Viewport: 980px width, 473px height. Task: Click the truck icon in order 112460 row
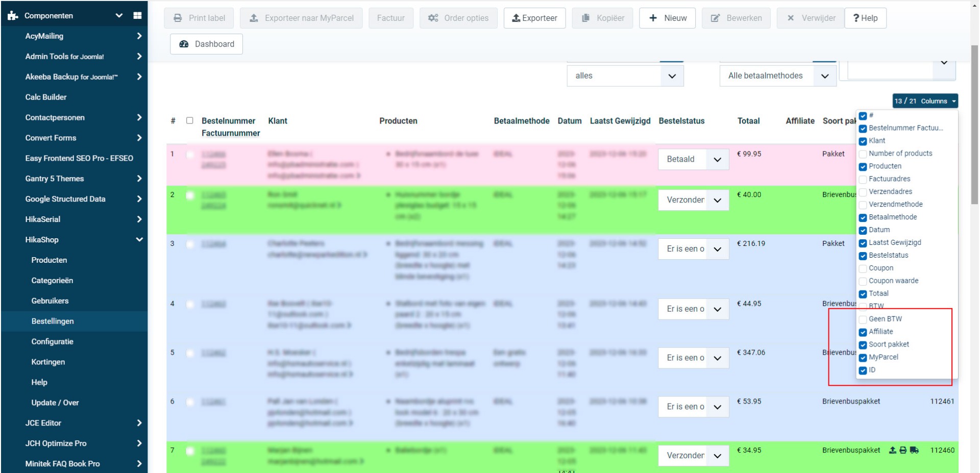click(x=914, y=450)
